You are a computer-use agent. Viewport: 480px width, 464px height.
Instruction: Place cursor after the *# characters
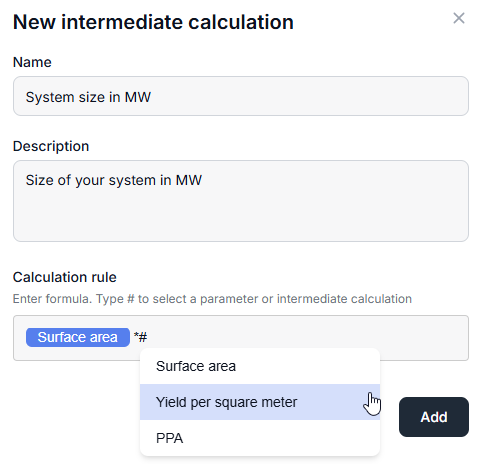coord(148,337)
